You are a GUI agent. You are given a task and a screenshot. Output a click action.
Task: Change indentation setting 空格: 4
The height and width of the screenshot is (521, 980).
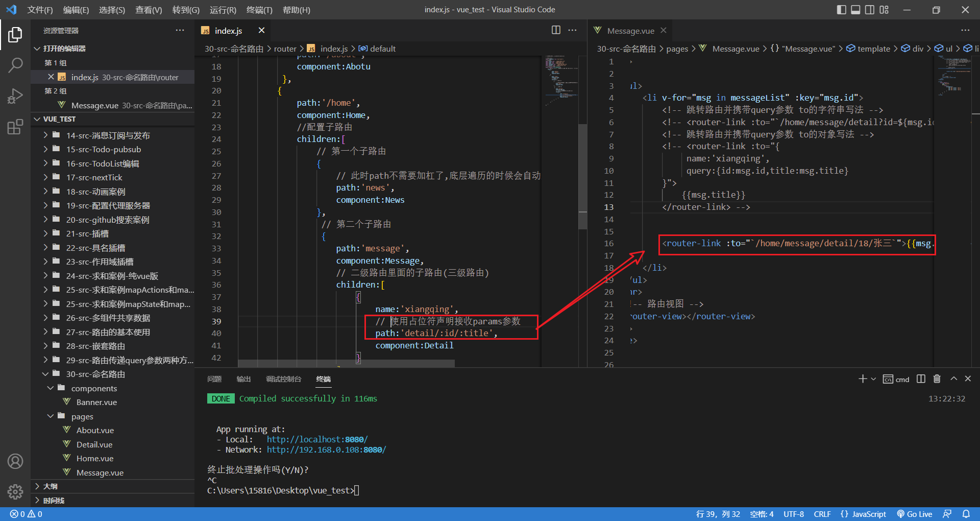762,514
